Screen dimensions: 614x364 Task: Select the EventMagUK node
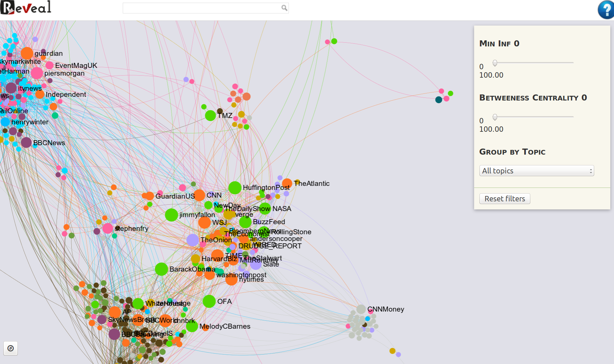[x=49, y=65]
